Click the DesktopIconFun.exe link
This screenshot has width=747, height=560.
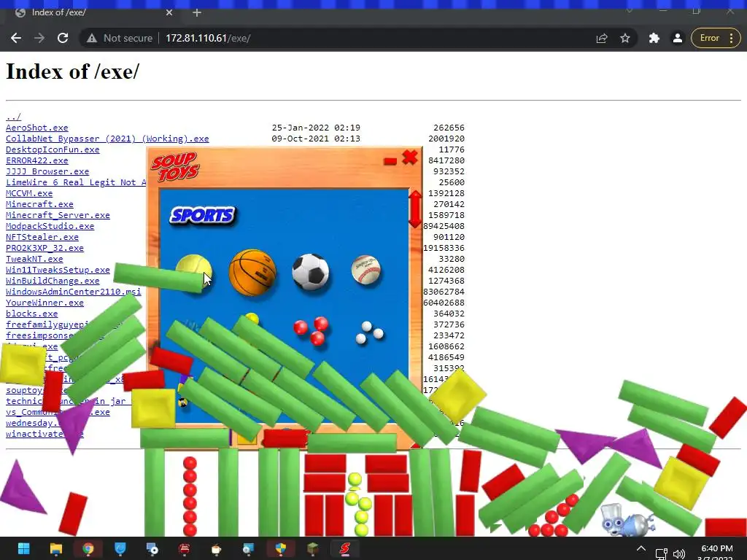tap(53, 149)
